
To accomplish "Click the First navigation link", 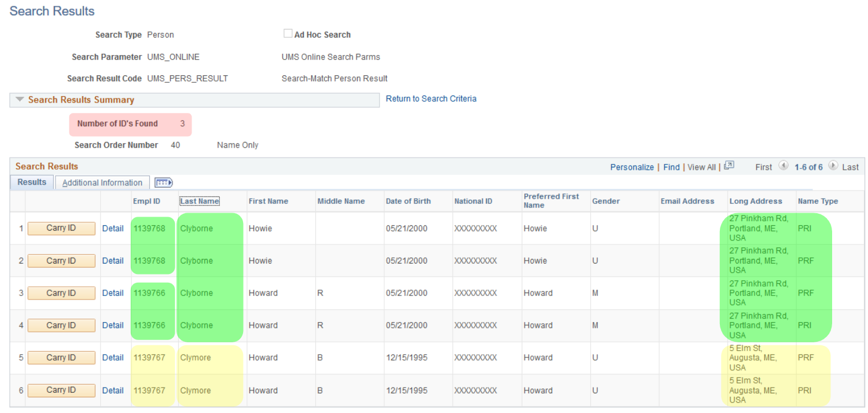I will 763,167.
